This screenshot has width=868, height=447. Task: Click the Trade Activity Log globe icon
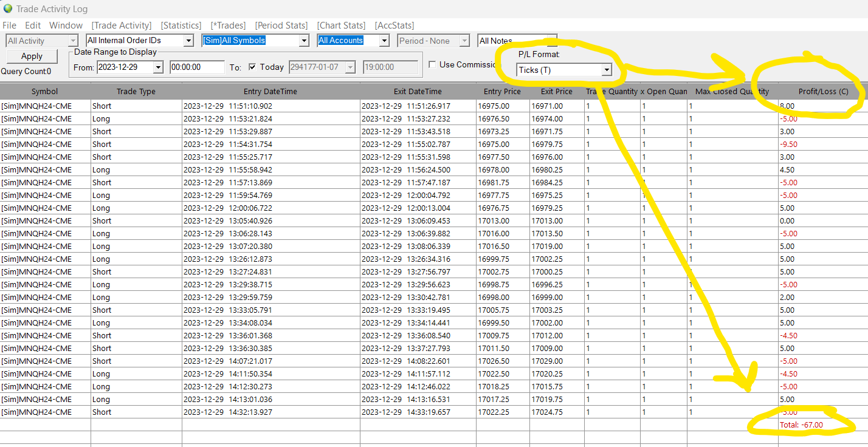8,9
